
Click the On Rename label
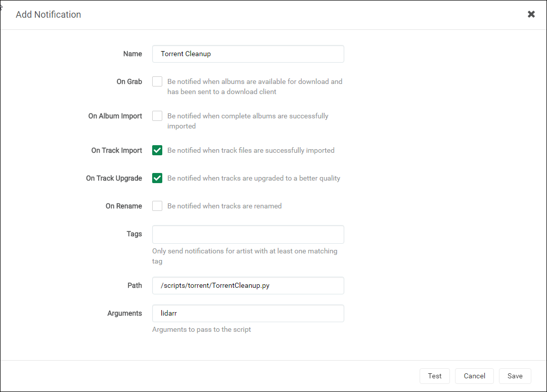123,206
